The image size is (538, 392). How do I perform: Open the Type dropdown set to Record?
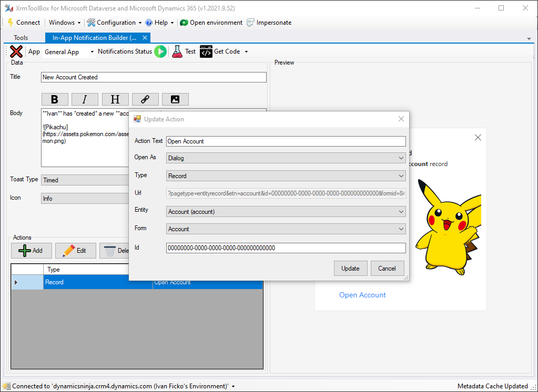coord(286,176)
